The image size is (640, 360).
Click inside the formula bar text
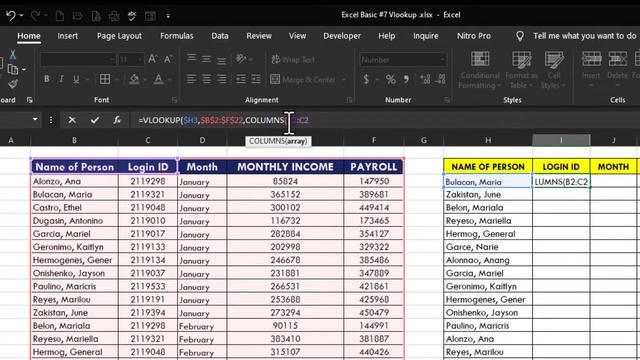pos(223,120)
